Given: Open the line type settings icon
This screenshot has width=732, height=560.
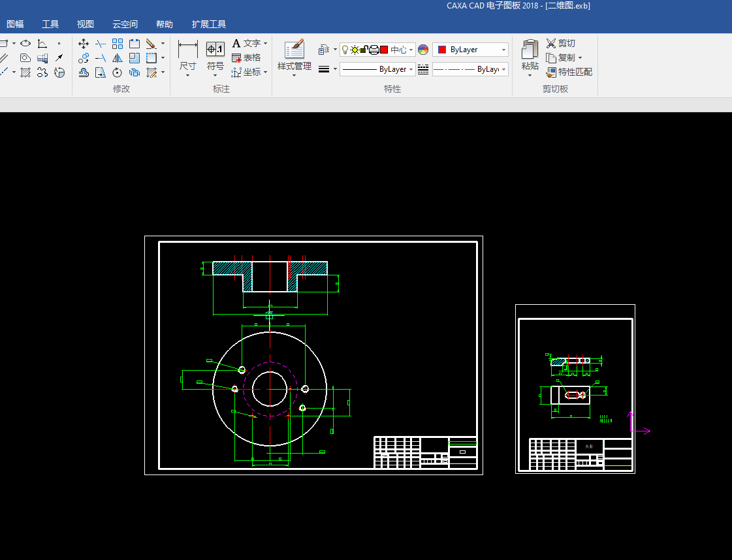Looking at the screenshot, I should coord(423,70).
